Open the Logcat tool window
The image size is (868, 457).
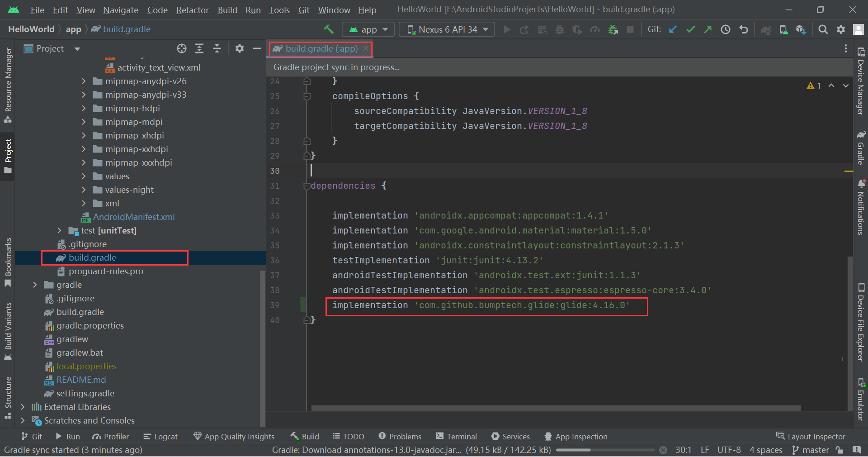point(160,437)
